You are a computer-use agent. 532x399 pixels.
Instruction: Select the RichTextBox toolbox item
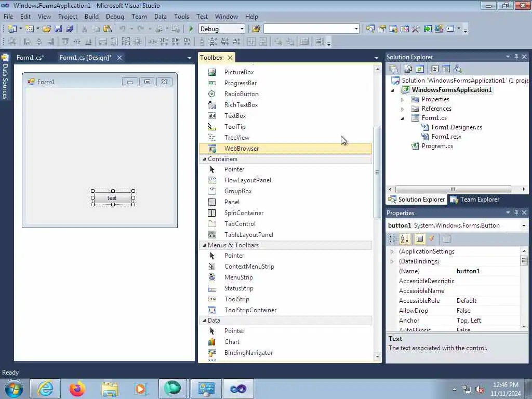point(241,105)
